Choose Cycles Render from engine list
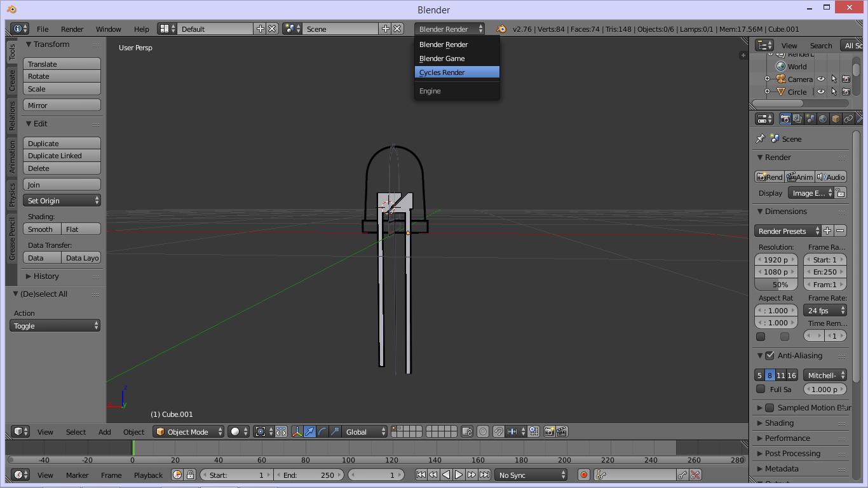 pos(457,72)
